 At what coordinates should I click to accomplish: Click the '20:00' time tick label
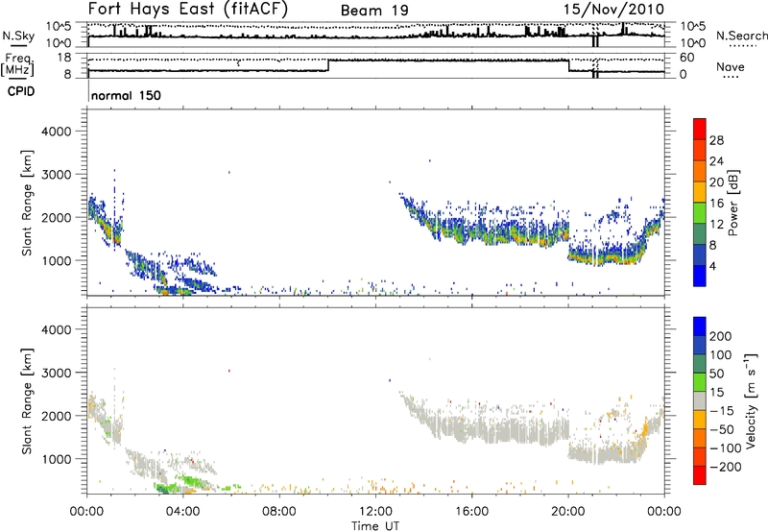click(x=567, y=512)
